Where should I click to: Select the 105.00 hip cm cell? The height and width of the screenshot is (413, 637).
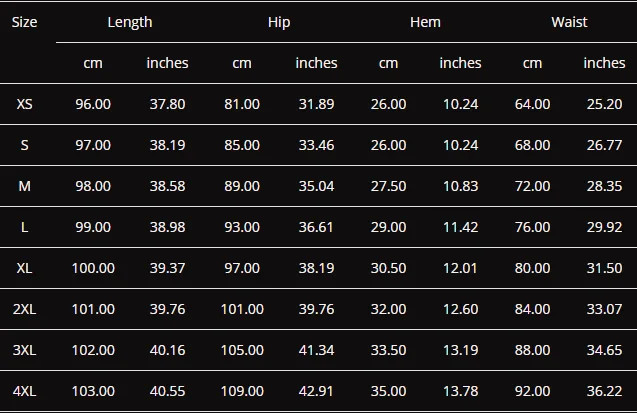242,350
